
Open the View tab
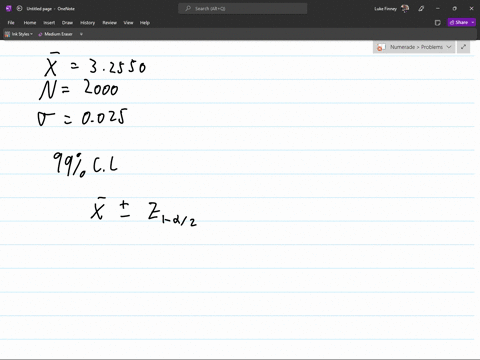pos(128,23)
